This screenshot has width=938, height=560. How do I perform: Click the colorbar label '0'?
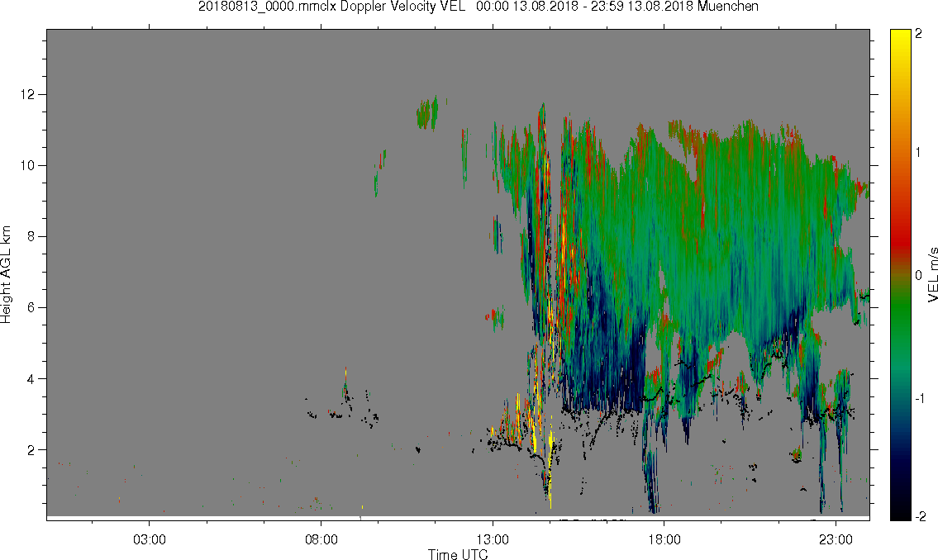click(918, 276)
